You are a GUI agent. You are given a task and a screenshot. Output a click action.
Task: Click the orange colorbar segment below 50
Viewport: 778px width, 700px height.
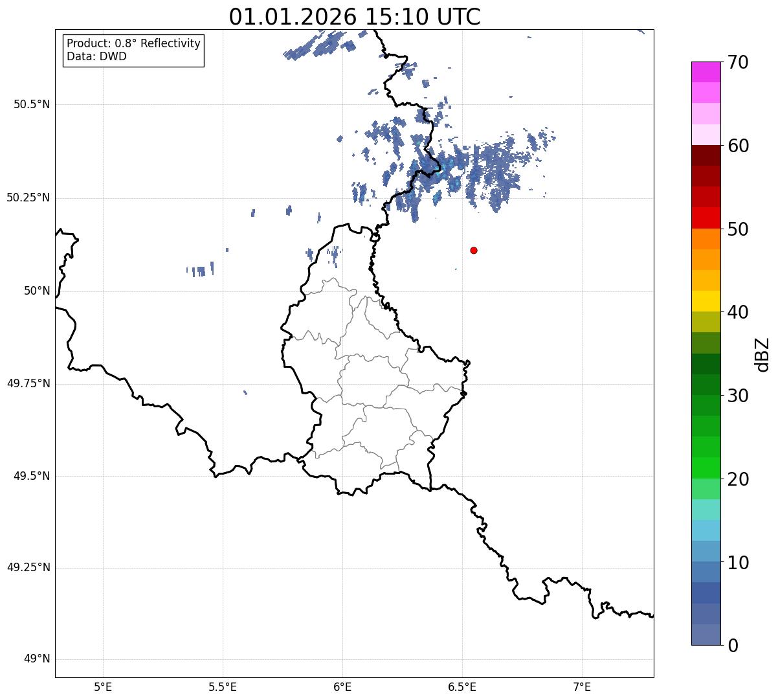coord(706,239)
